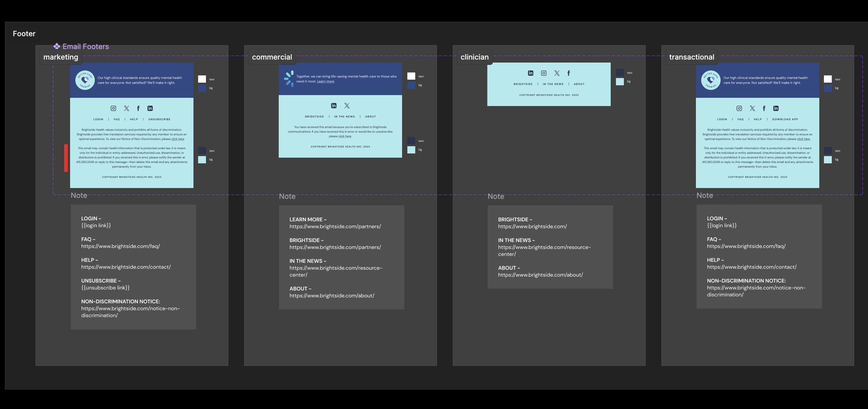Click the UNSUBSCRIBE link in marketing footer
The height and width of the screenshot is (409, 868).
(159, 119)
